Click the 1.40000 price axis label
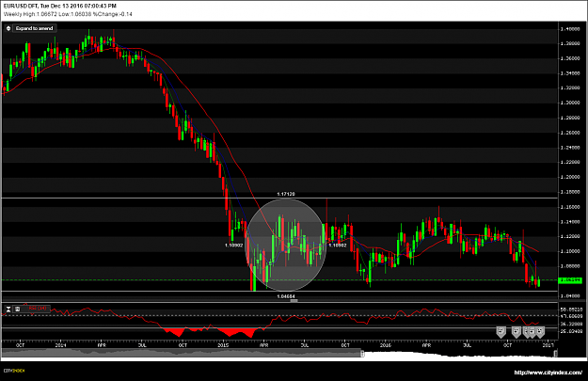The image size is (588, 381). [x=570, y=29]
